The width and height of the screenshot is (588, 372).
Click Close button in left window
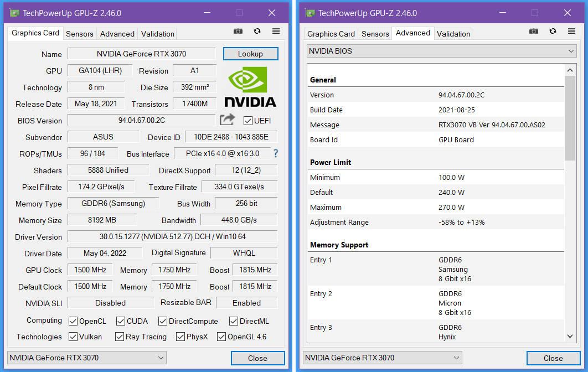pos(257,358)
